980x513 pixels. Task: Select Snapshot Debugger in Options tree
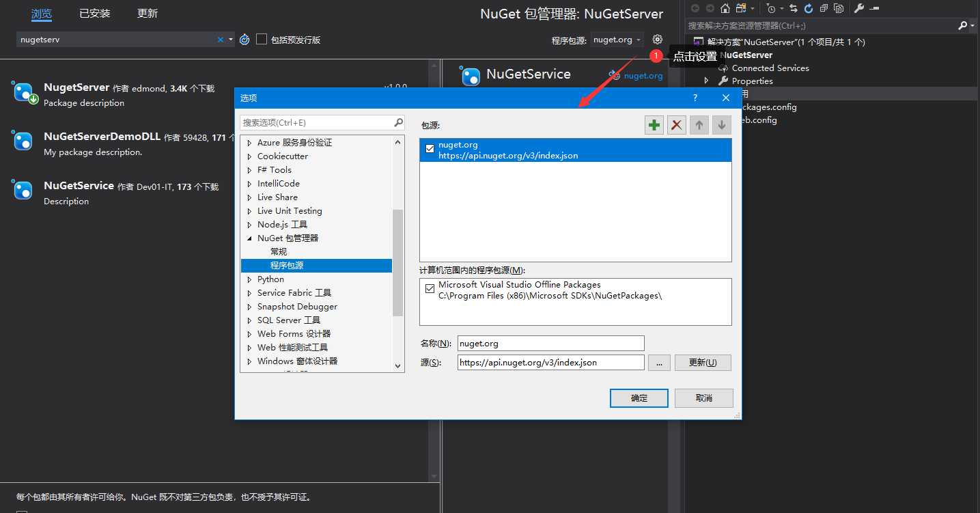[x=297, y=307]
